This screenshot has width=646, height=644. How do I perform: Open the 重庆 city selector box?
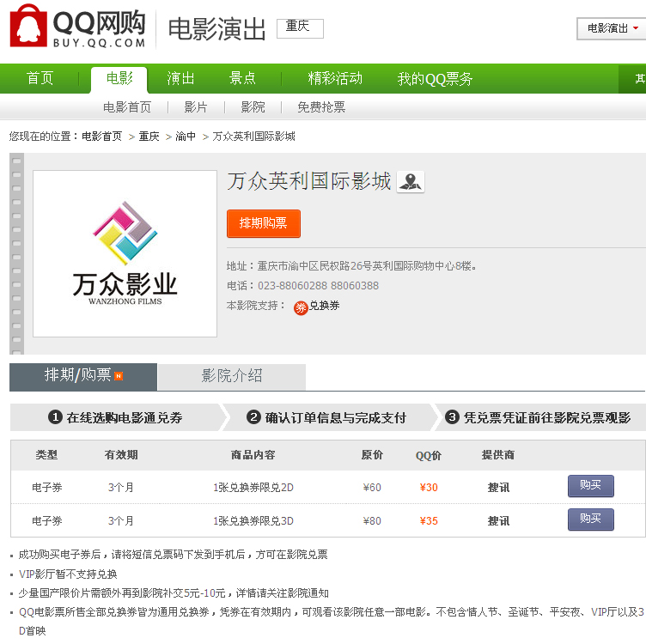click(x=300, y=28)
